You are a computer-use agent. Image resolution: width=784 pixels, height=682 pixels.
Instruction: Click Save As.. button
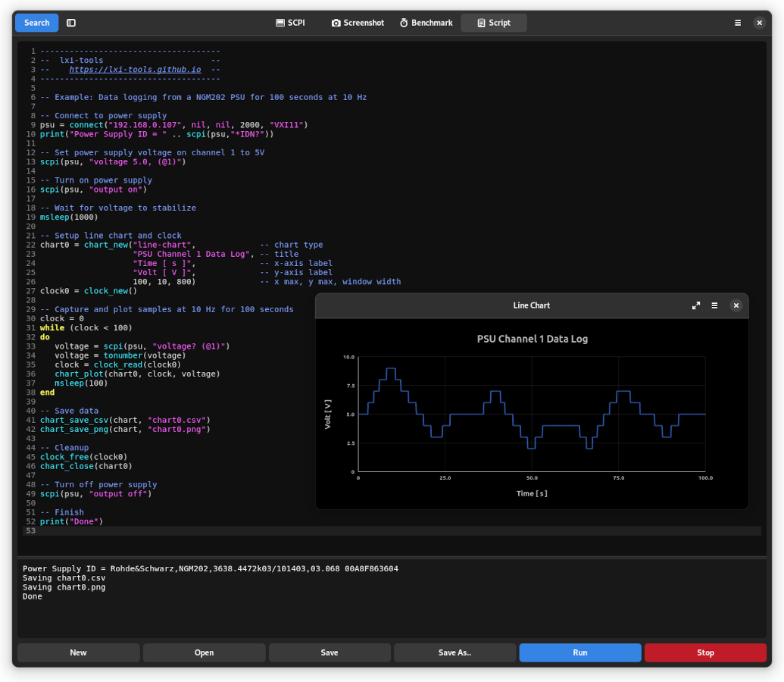pos(454,652)
